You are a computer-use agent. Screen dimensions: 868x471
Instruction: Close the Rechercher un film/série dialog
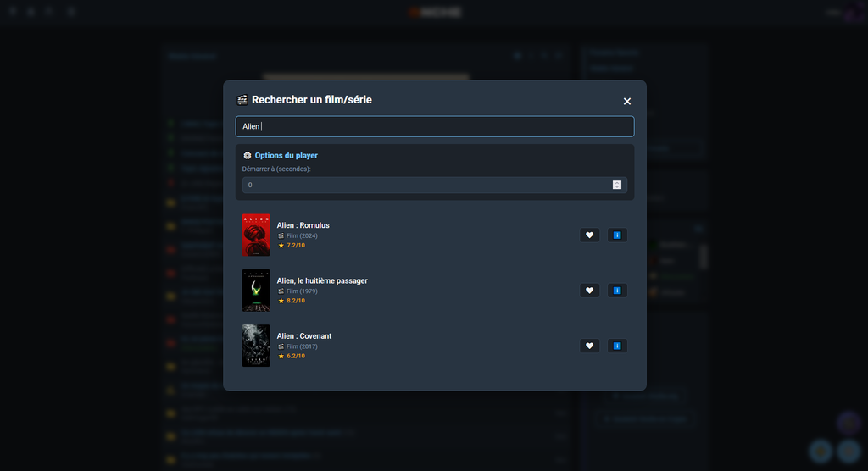coord(626,102)
